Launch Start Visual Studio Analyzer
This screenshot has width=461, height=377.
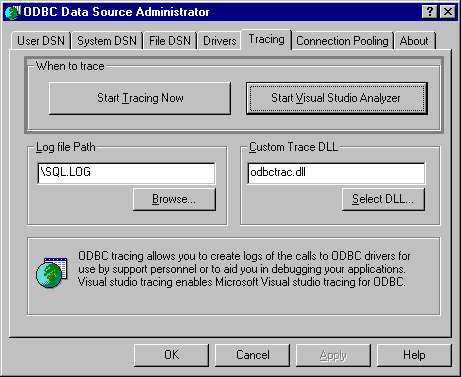337,98
